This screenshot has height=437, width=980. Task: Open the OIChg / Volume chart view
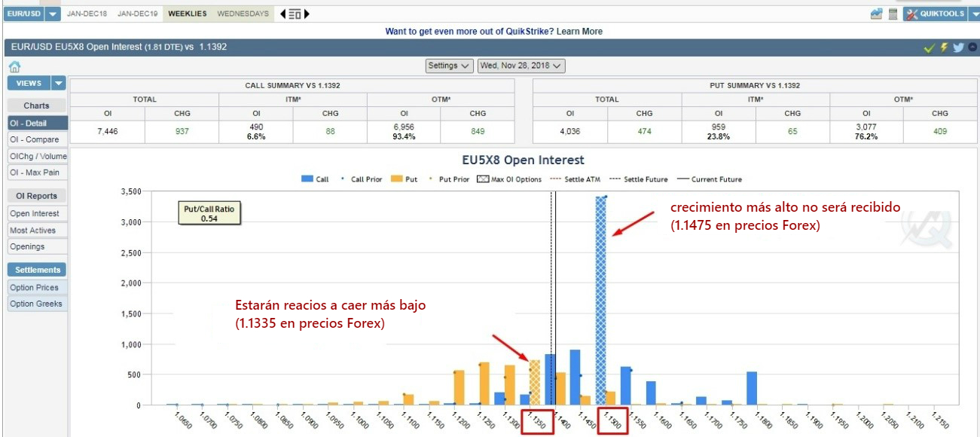coord(38,156)
